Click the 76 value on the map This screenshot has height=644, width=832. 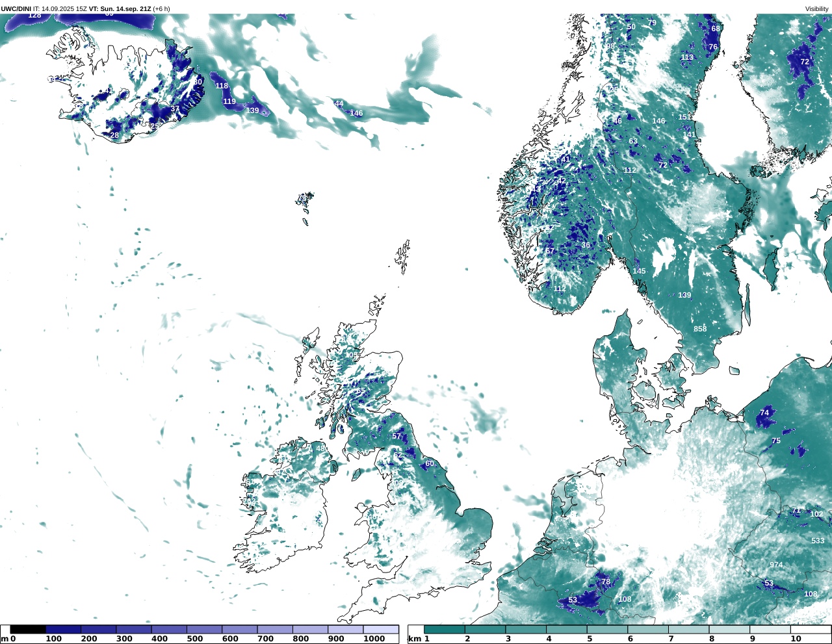pyautogui.click(x=713, y=47)
